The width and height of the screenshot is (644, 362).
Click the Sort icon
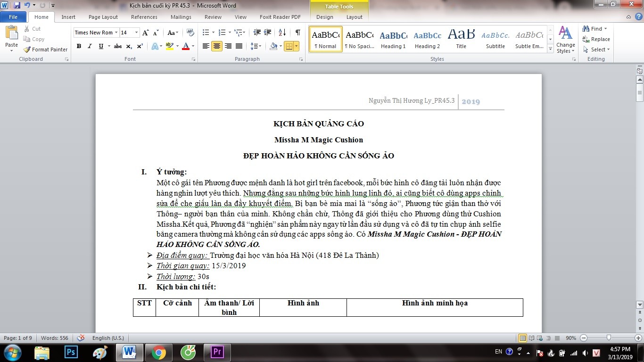tap(282, 33)
